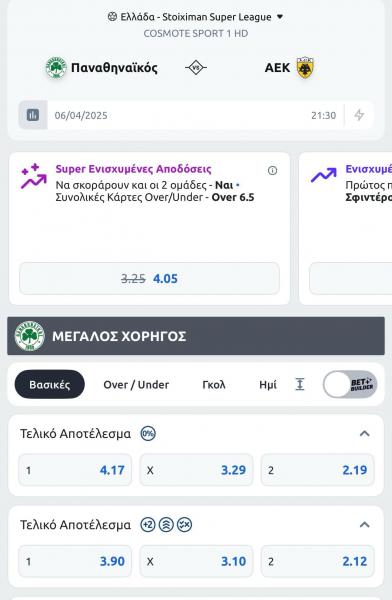Select boosted odds 4.05 button
The width and height of the screenshot is (392, 600).
pyautogui.click(x=149, y=279)
